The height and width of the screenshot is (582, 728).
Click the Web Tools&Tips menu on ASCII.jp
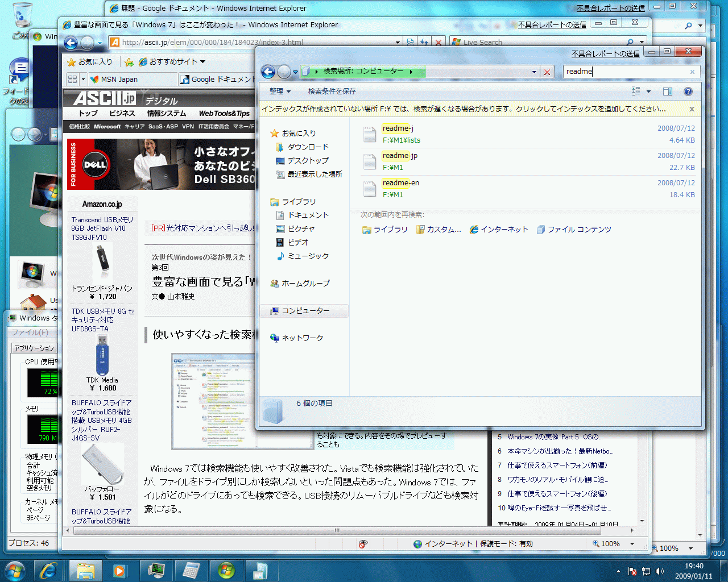224,114
